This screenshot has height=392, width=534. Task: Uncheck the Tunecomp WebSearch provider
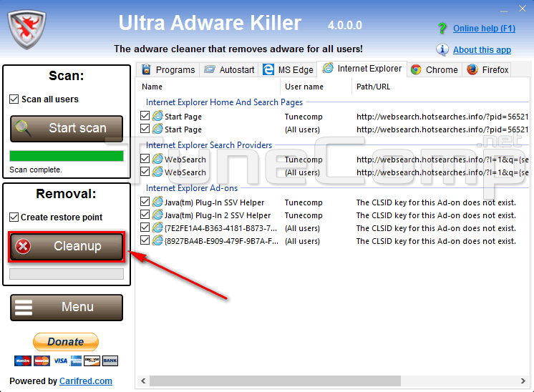(145, 159)
